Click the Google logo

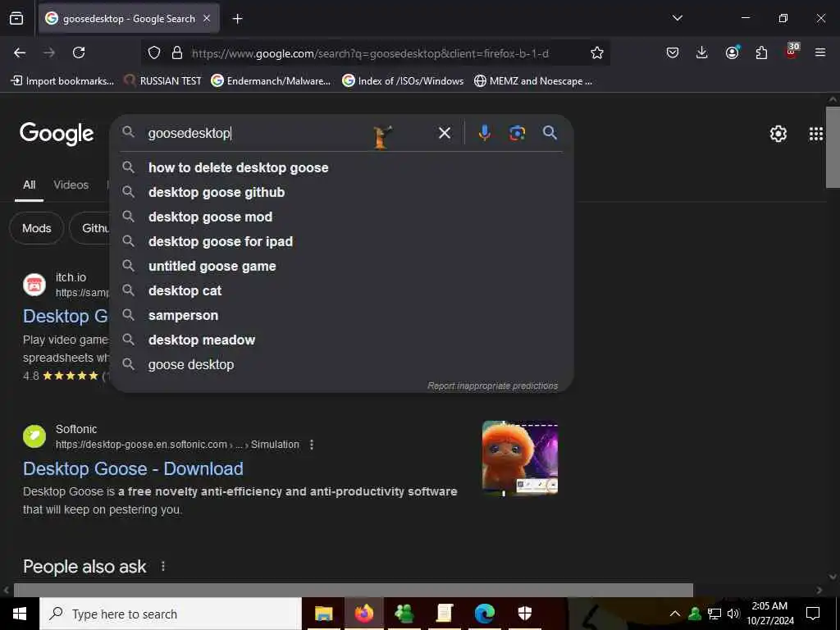pos(57,134)
